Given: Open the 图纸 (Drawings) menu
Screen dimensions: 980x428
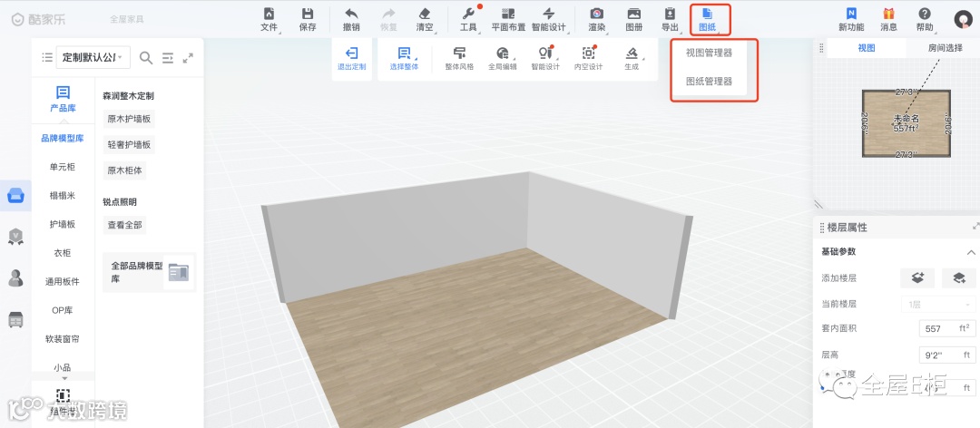Looking at the screenshot, I should pos(708,19).
